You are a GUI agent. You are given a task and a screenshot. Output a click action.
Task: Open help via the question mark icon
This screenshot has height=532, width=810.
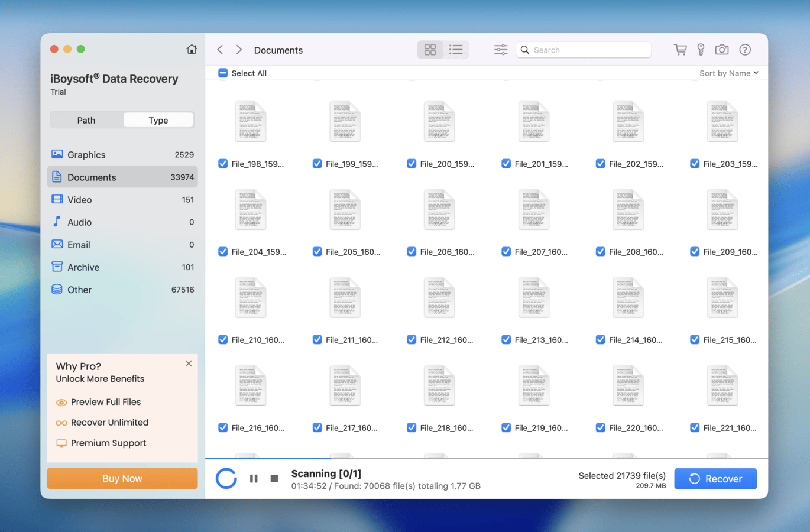744,50
